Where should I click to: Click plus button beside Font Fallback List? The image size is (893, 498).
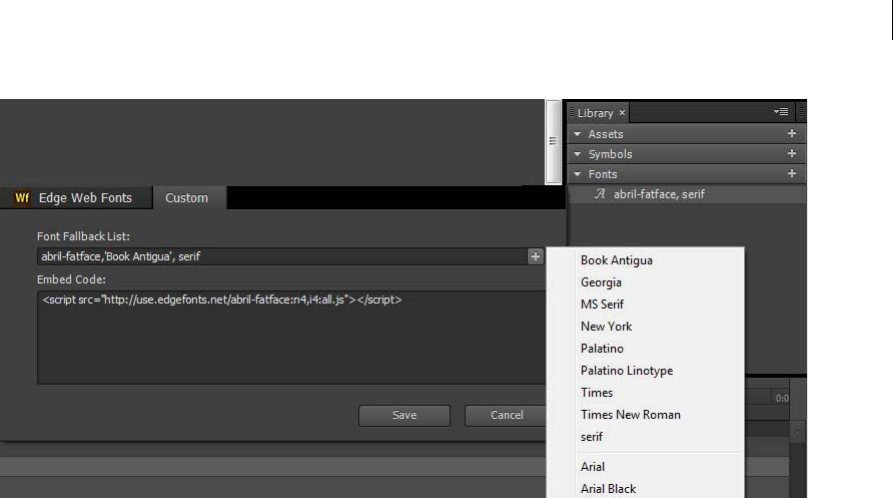535,256
